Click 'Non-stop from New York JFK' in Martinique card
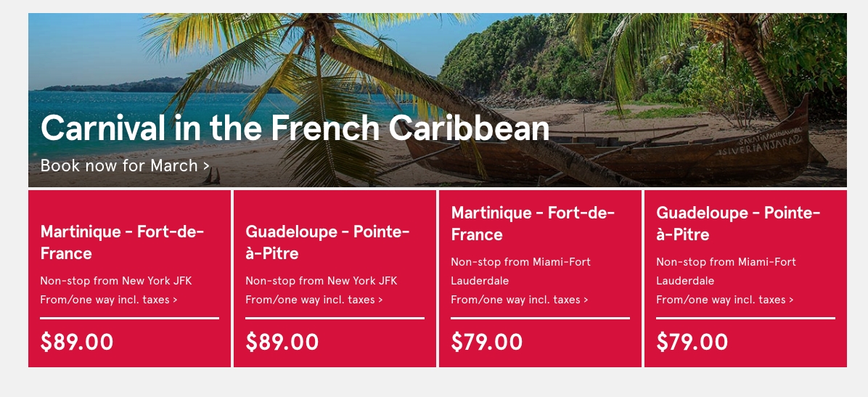Viewport: 868px width, 397px height. click(x=116, y=281)
